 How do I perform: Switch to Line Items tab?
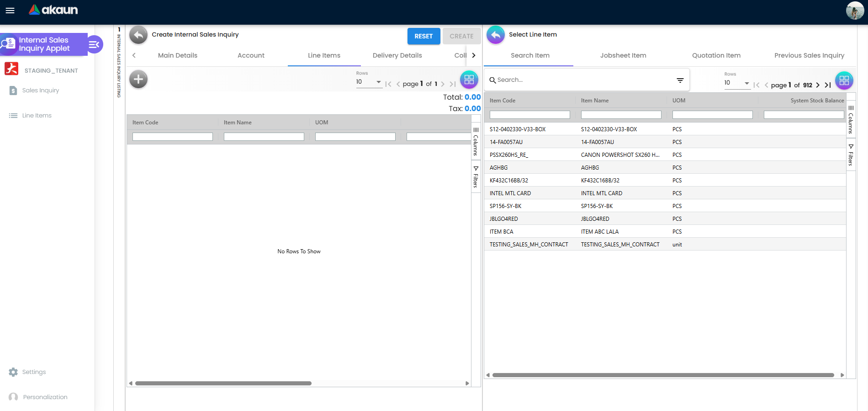(x=324, y=55)
